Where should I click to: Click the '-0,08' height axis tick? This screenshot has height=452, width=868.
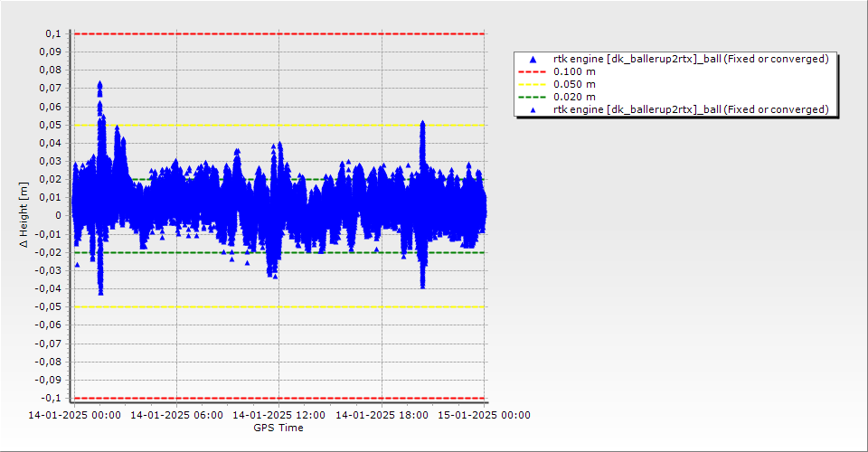49,362
